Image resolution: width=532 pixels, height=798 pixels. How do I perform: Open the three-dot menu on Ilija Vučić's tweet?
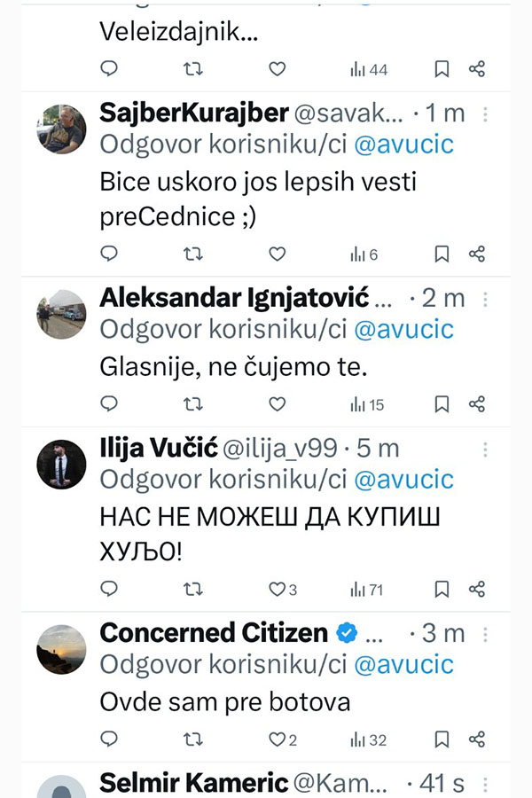(485, 450)
